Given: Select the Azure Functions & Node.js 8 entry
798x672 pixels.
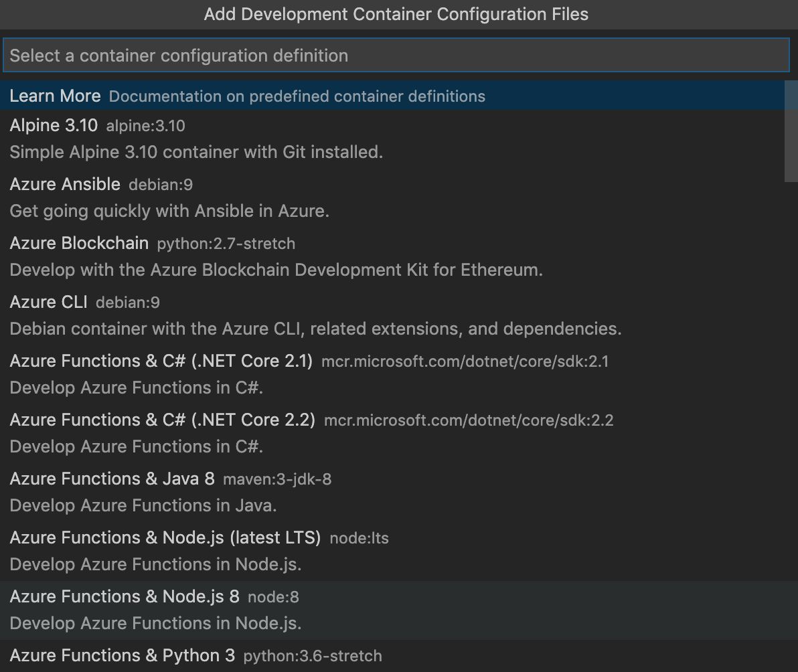Looking at the screenshot, I should (124, 596).
